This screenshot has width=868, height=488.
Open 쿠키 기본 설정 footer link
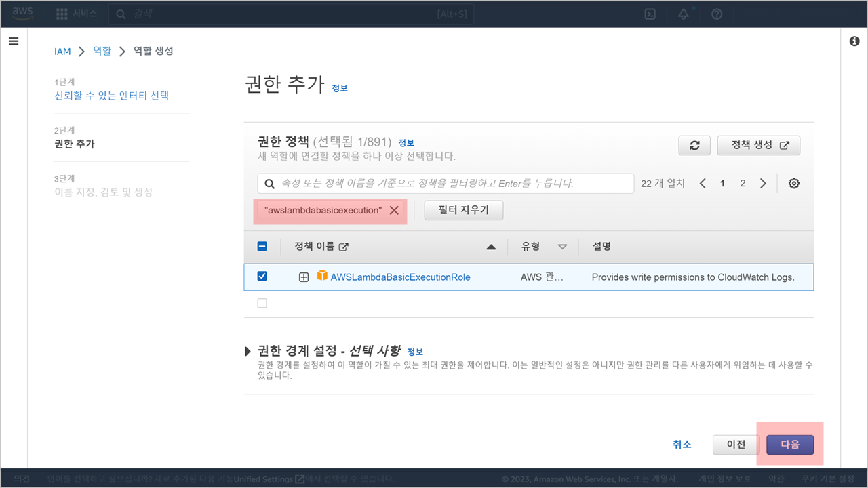(x=827, y=479)
